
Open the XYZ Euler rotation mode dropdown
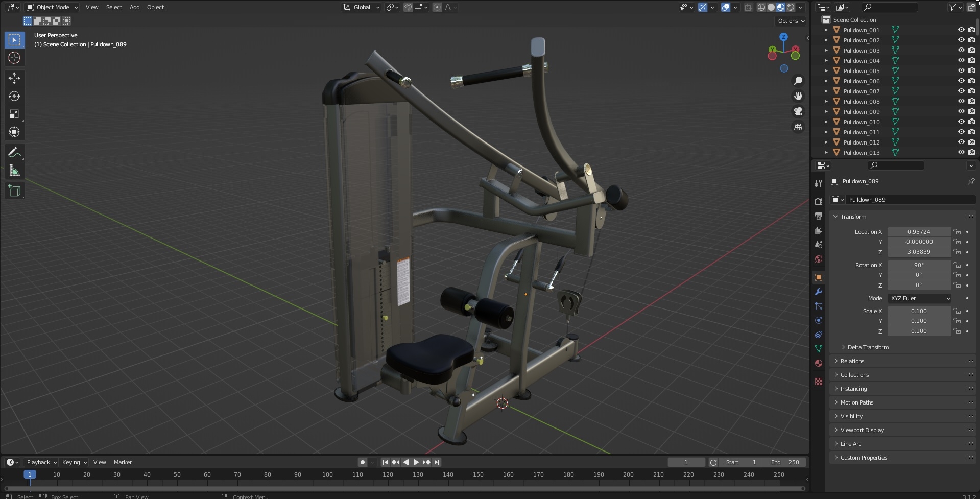pos(920,298)
